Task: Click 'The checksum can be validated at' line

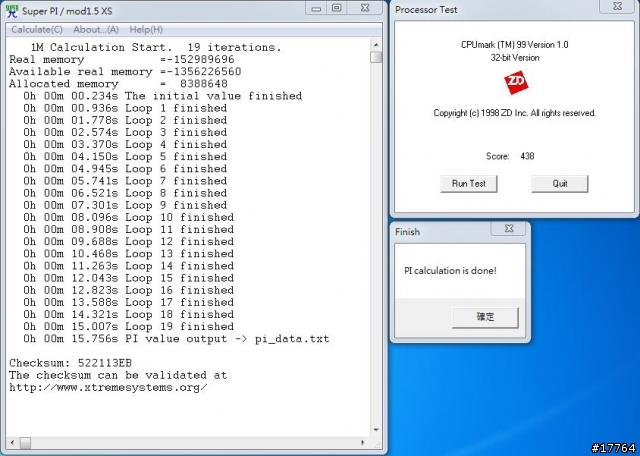Action: click(118, 375)
